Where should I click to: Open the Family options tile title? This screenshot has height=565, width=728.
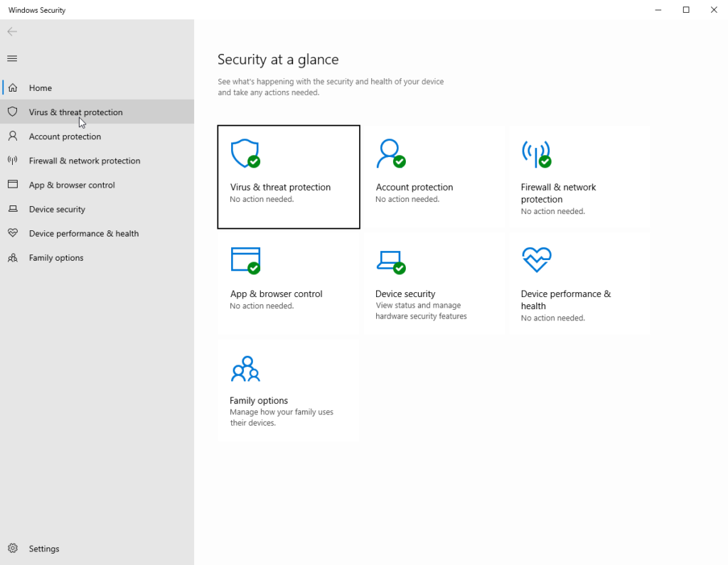259,400
